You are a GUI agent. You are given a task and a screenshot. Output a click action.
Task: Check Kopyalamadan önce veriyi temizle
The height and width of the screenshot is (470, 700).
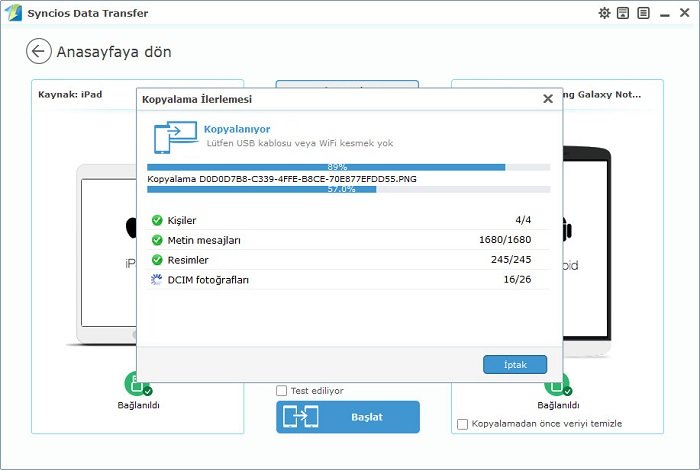pos(462,424)
